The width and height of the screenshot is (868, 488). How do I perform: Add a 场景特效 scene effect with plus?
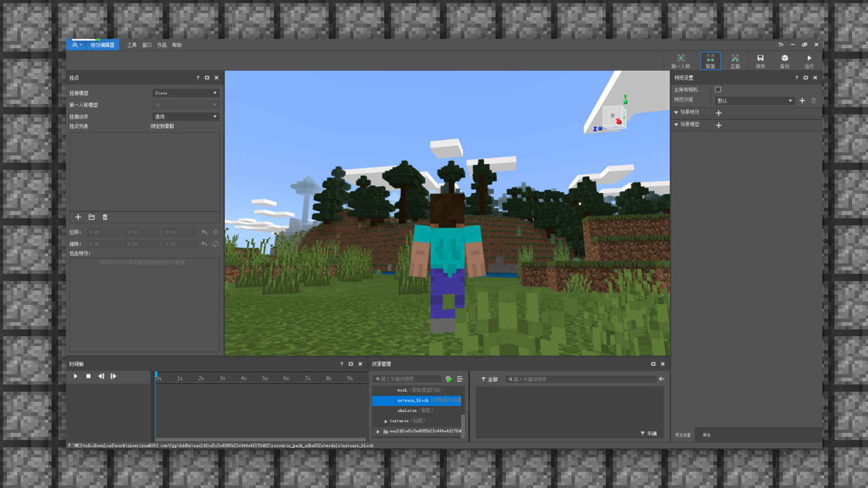tap(718, 113)
